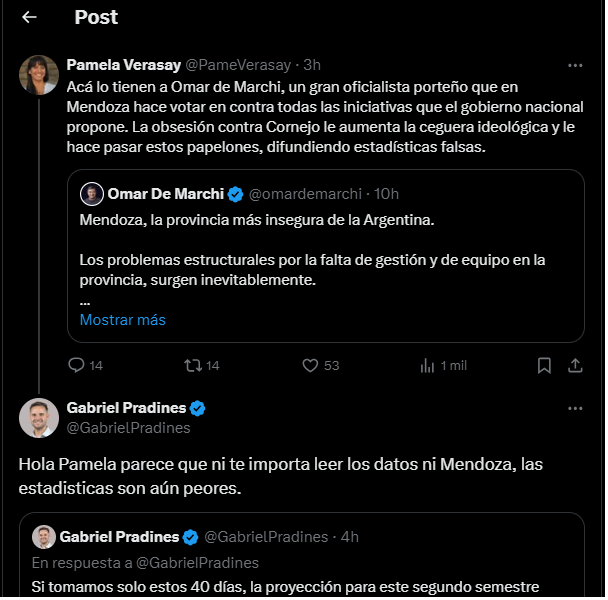Repost Pamela Verasay's post
Image resolution: width=608 pixels, height=600 pixels.
194,365
